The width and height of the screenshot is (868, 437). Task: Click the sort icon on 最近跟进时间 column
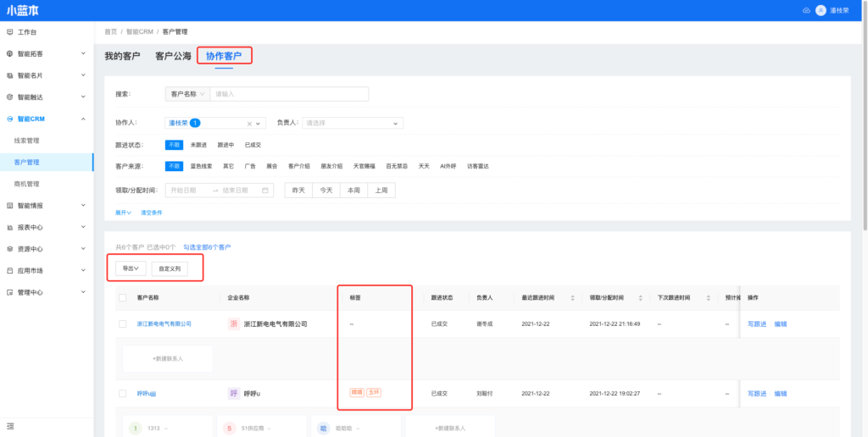[572, 298]
